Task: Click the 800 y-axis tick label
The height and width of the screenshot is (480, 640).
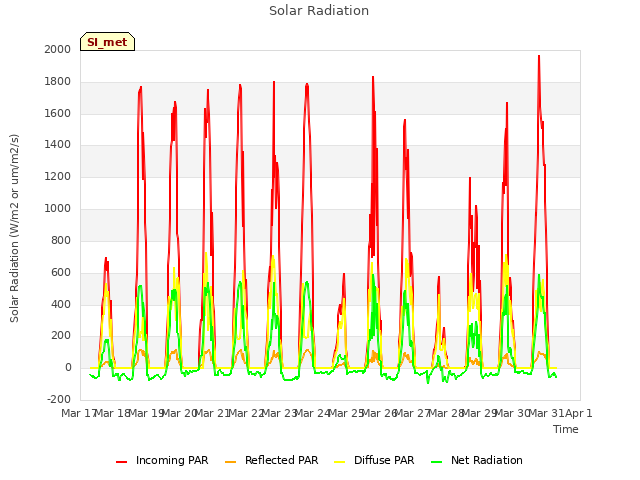Action: click(x=61, y=240)
